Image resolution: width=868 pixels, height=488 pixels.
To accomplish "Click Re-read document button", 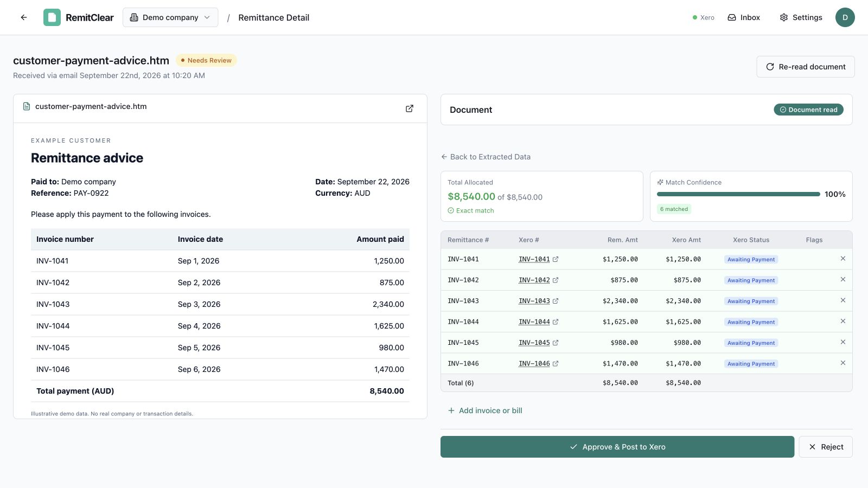I will click(806, 67).
